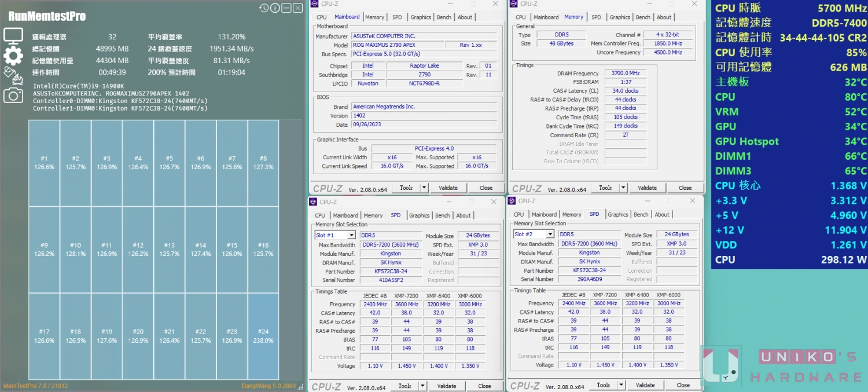Click the NCT6798D-R LPCIO field
The image size is (868, 392).
[424, 83]
